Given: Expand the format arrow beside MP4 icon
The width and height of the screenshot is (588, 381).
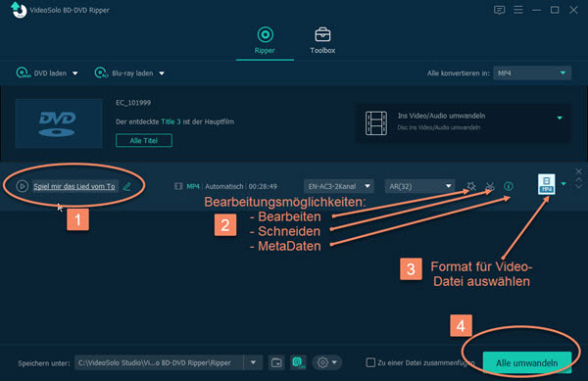Looking at the screenshot, I should [563, 183].
